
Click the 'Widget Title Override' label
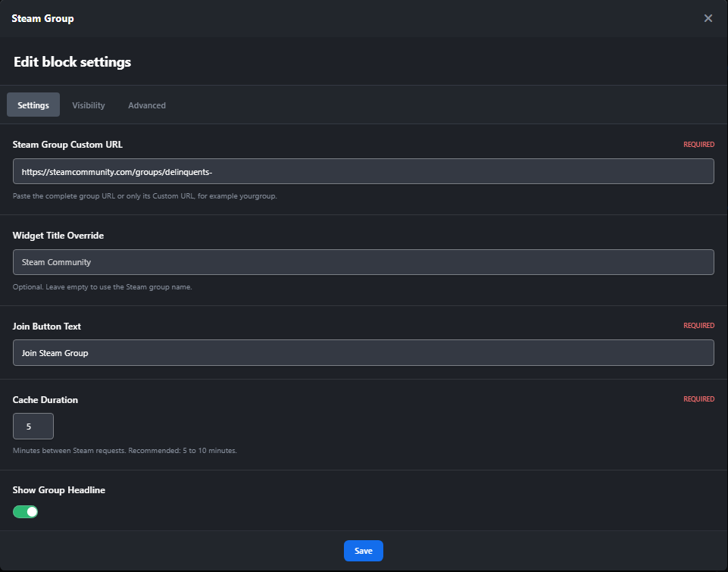click(58, 236)
